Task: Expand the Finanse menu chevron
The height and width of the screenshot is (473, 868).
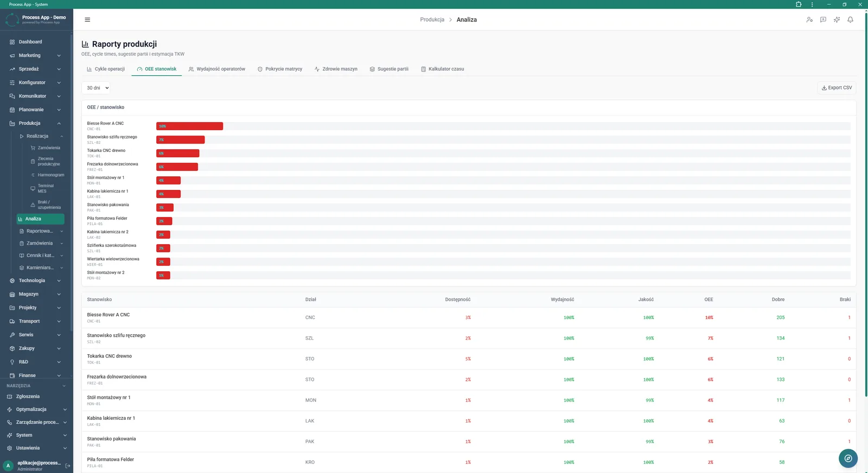Action: click(x=59, y=375)
